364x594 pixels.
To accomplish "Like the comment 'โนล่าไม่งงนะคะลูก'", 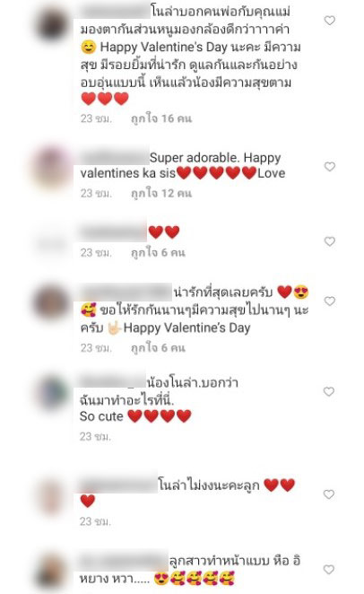I will (329, 494).
